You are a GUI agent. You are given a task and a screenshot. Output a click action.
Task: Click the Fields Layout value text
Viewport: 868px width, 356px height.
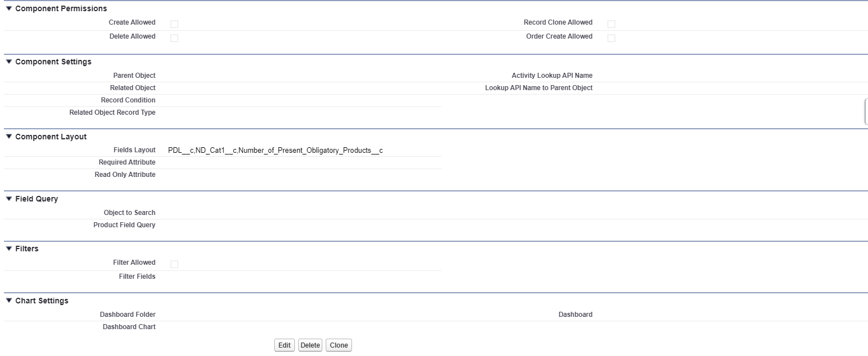click(x=275, y=151)
